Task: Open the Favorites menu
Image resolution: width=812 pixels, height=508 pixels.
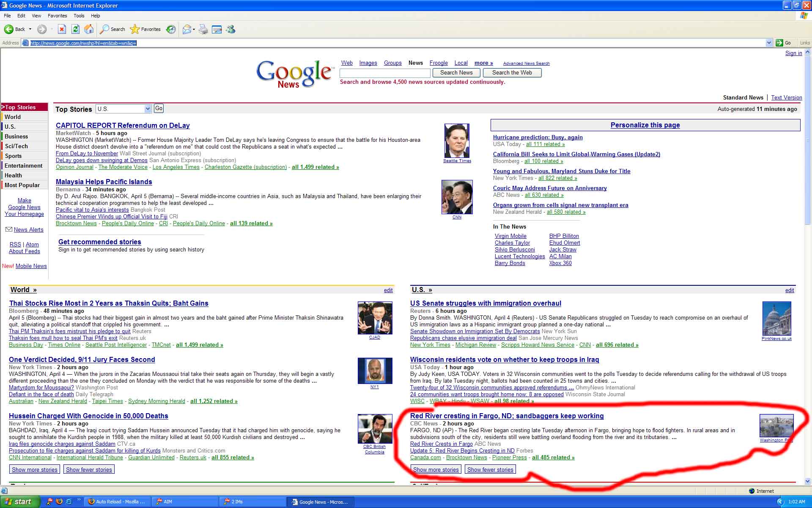Action: tap(57, 16)
